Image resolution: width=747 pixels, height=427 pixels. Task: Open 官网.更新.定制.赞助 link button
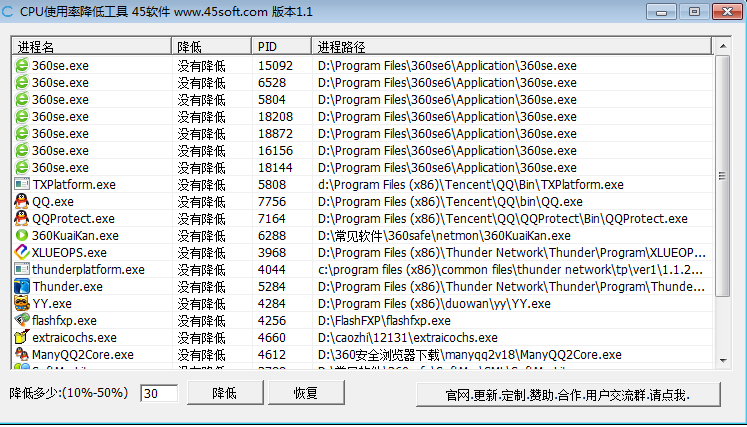(568, 395)
